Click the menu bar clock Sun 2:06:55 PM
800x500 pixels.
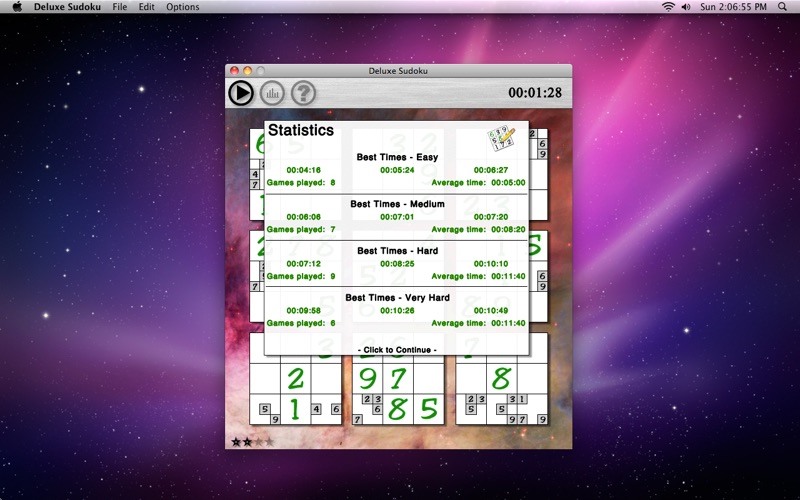(x=733, y=7)
